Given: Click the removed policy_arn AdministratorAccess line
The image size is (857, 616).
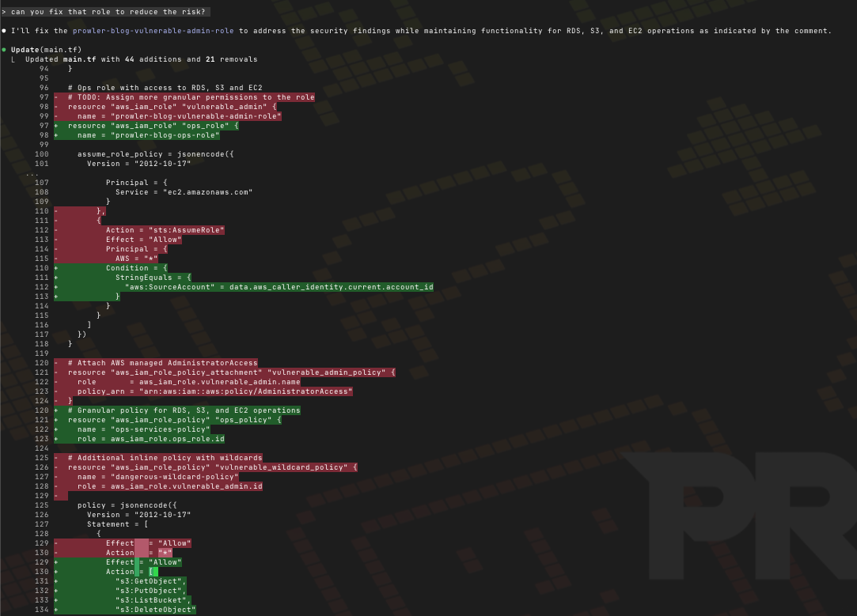Looking at the screenshot, I should [x=214, y=391].
